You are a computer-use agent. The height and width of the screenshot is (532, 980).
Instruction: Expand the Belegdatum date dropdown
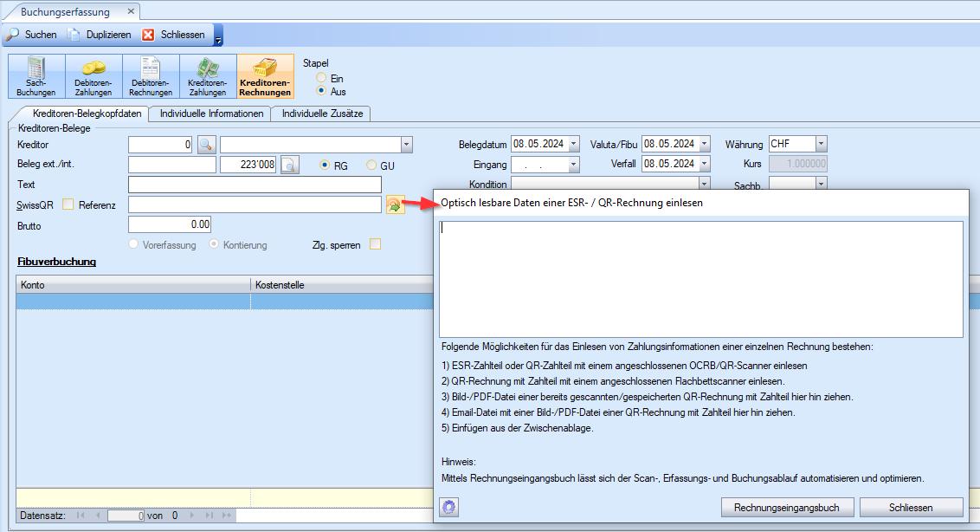click(574, 144)
